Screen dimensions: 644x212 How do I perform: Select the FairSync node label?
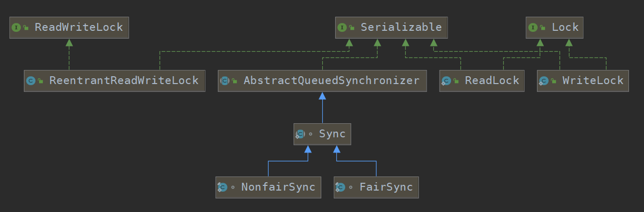tap(386, 187)
